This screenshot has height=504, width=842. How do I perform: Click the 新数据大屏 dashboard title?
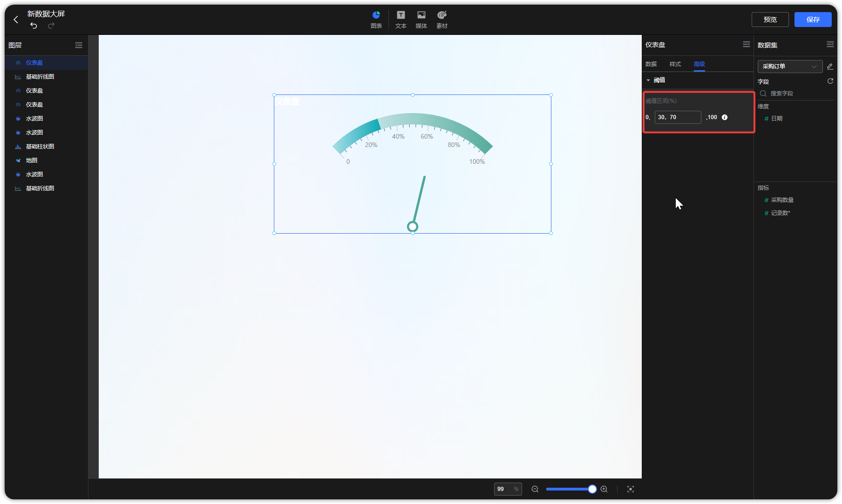(46, 14)
